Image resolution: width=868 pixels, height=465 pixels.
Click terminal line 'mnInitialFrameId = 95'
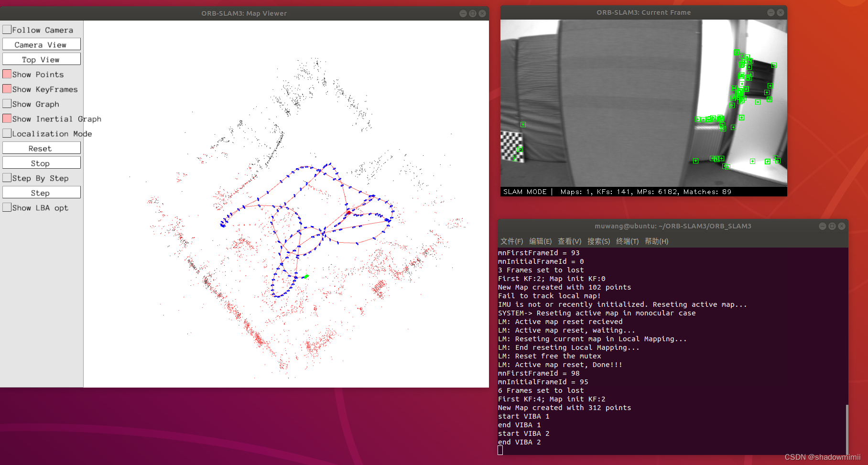(x=543, y=382)
